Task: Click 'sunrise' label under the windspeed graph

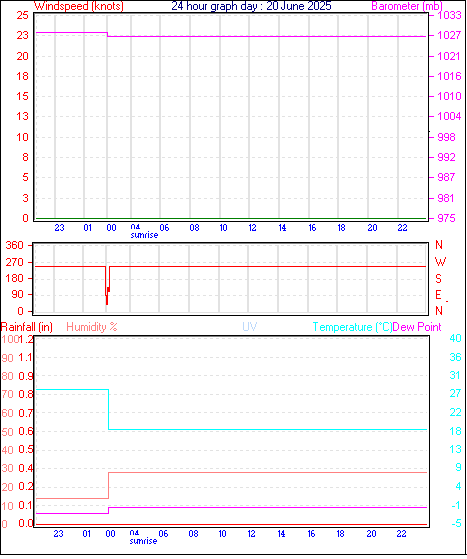Action: coord(144,235)
